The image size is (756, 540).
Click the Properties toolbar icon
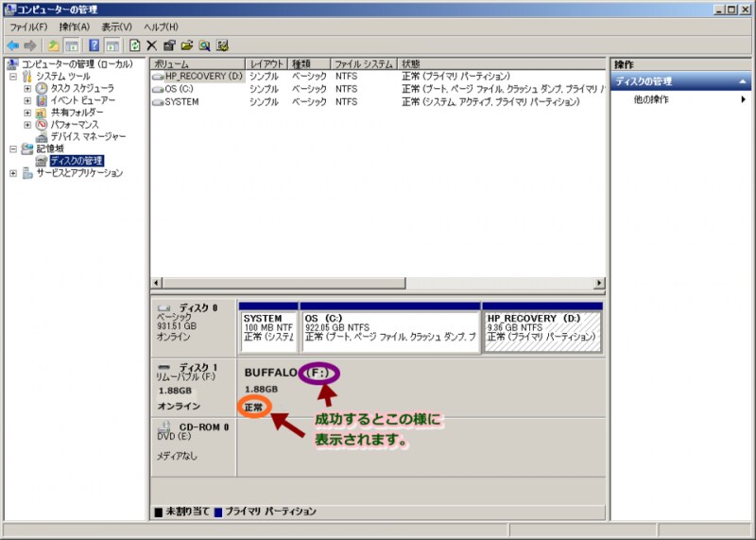point(169,45)
